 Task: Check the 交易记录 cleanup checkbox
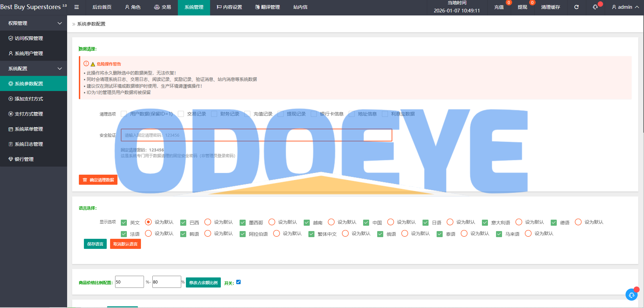181,114
